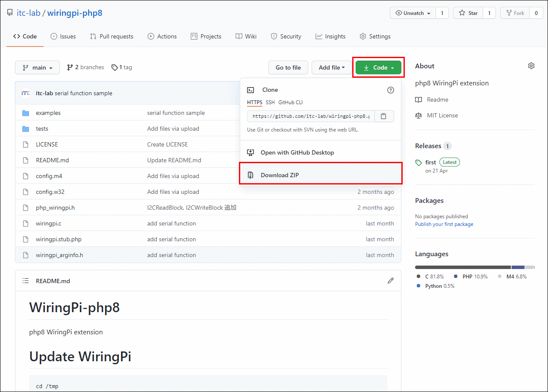Open the MIT License link
This screenshot has width=548, height=392.
click(x=442, y=115)
